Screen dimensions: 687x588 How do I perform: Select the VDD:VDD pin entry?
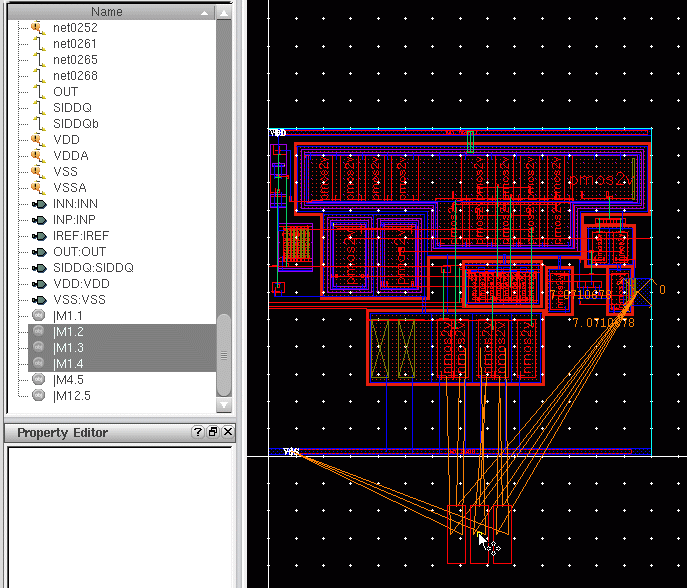click(79, 284)
